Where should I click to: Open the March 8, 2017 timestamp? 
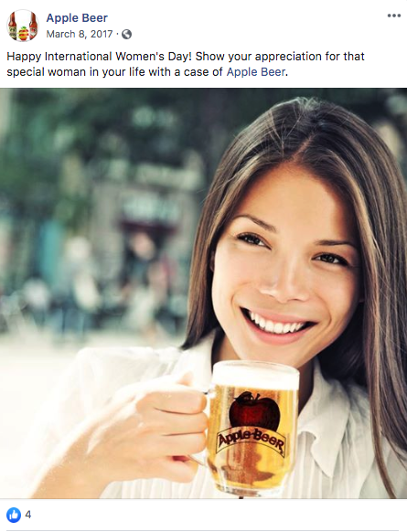click(x=80, y=34)
